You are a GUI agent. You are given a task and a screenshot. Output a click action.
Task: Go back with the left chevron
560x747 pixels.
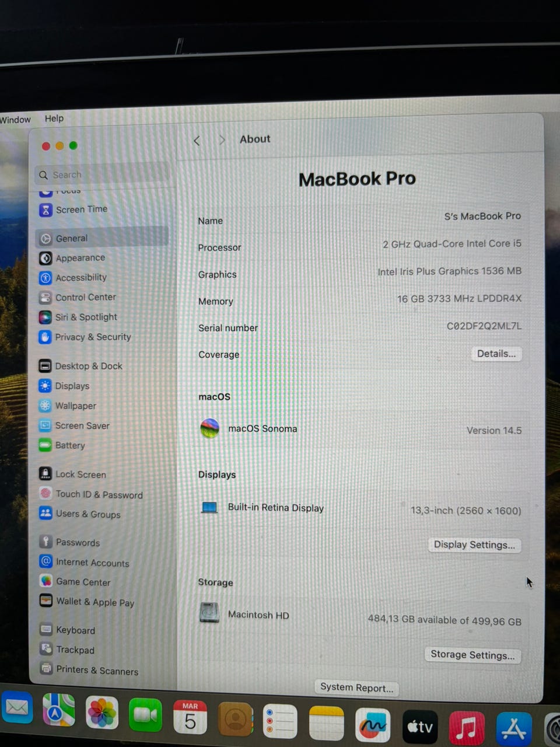(197, 141)
